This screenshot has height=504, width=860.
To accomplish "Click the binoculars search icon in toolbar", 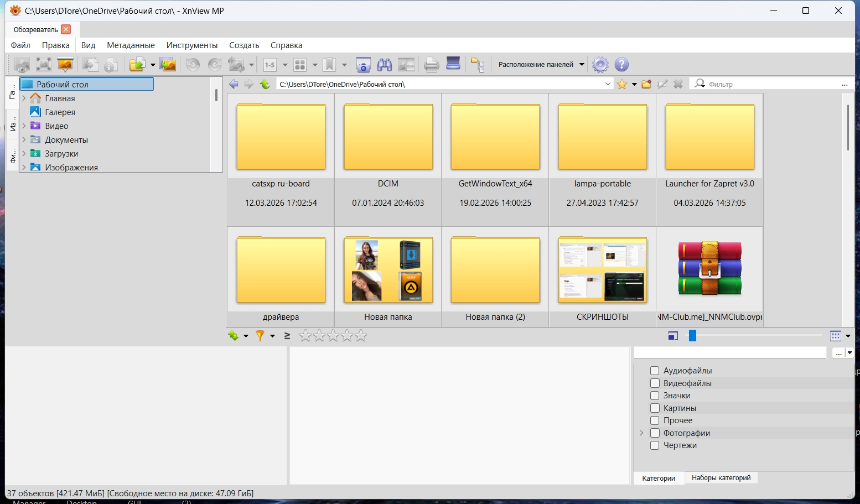I will [385, 65].
